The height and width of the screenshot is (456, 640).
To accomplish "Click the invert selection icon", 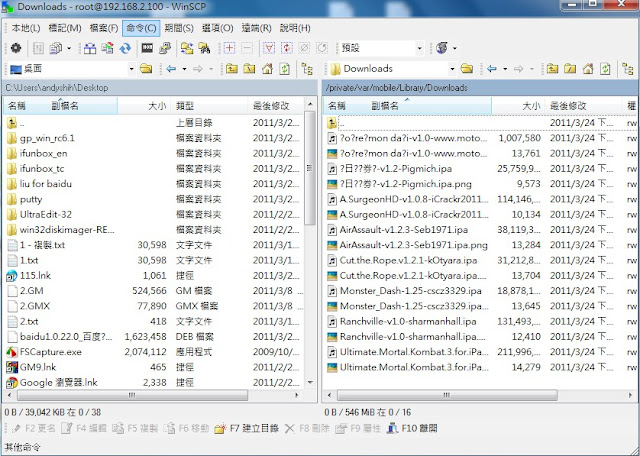I will coord(287,48).
